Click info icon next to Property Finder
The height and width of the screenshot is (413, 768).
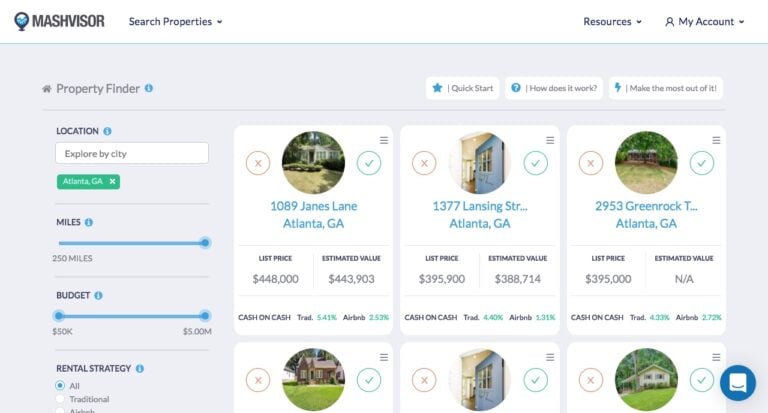pyautogui.click(x=149, y=88)
